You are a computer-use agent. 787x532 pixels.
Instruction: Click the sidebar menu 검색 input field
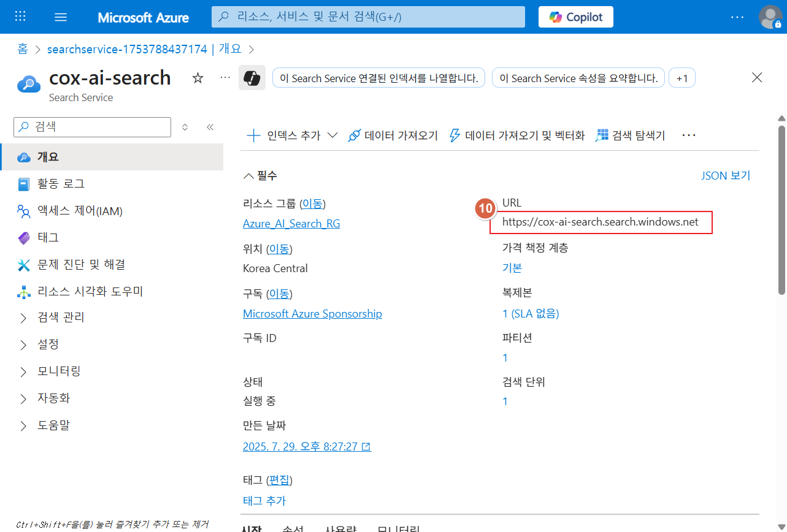92,127
